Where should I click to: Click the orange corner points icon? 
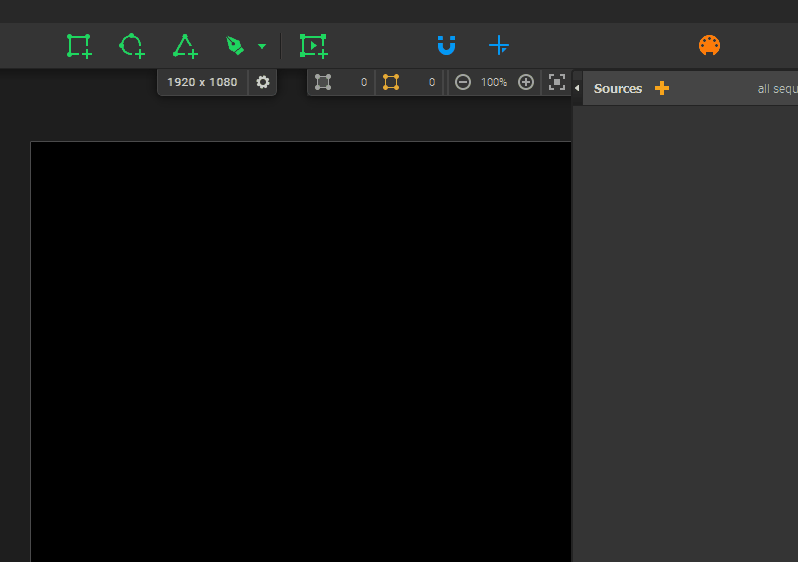391,82
